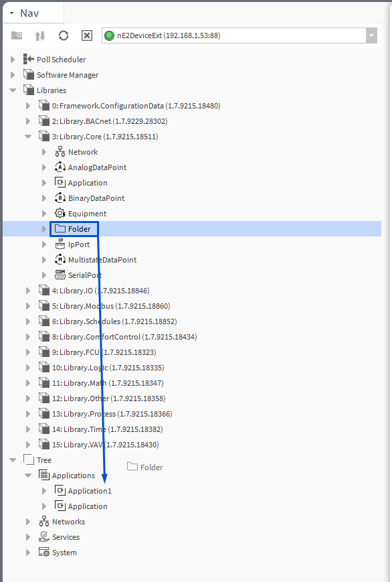The image size is (392, 582).
Task: Expand the 5: Library.Modbus node
Action: pyautogui.click(x=28, y=306)
